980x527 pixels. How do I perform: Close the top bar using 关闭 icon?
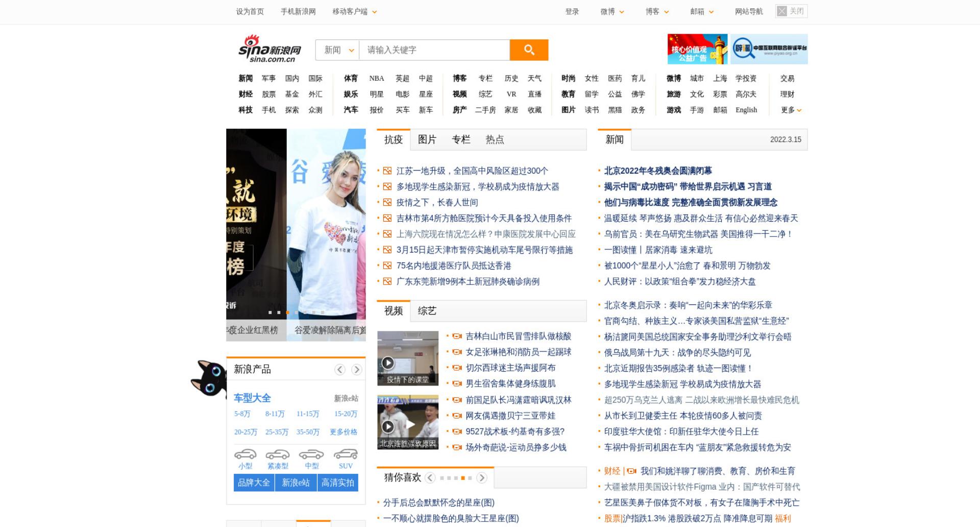pos(791,11)
